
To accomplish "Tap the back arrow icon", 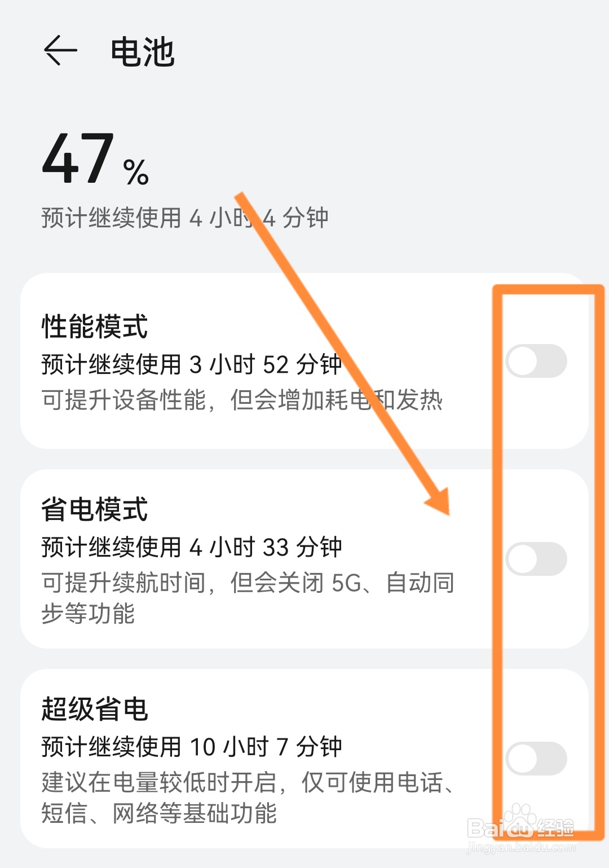I will point(60,51).
